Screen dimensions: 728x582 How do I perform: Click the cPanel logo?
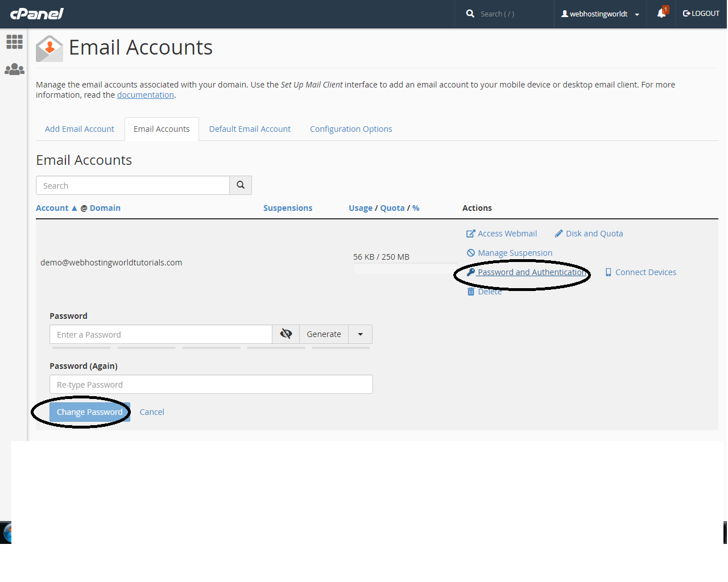36,14
